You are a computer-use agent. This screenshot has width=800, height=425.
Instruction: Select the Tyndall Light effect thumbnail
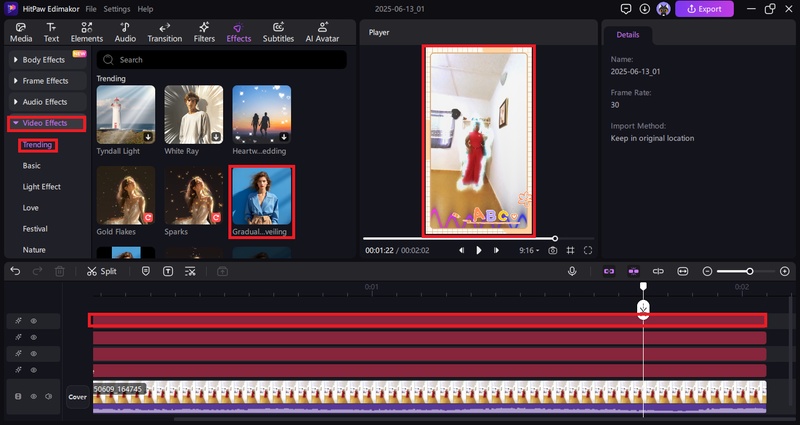pos(126,114)
